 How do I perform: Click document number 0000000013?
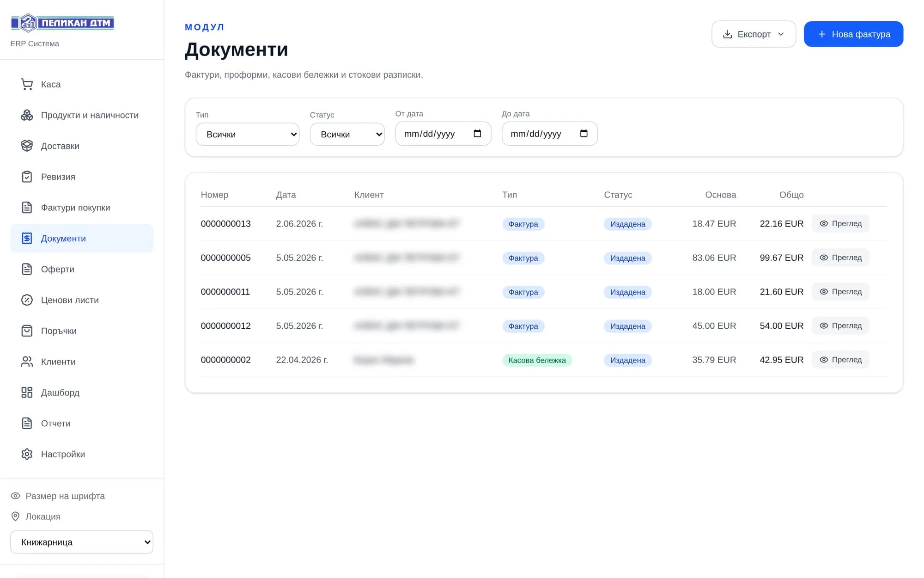tap(225, 224)
